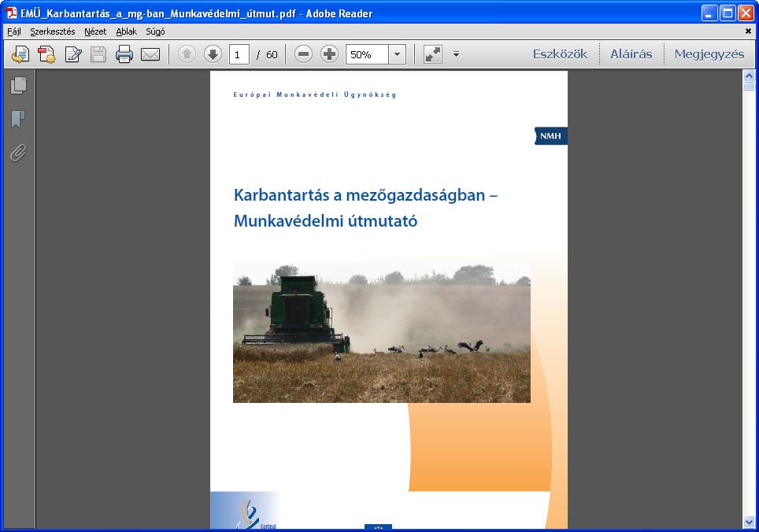Open the zoom level dropdown arrow

397,54
